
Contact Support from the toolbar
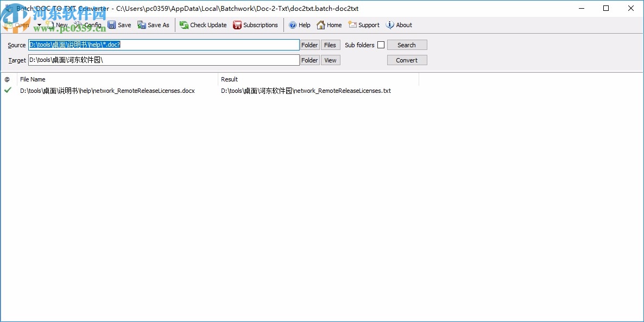tap(363, 25)
